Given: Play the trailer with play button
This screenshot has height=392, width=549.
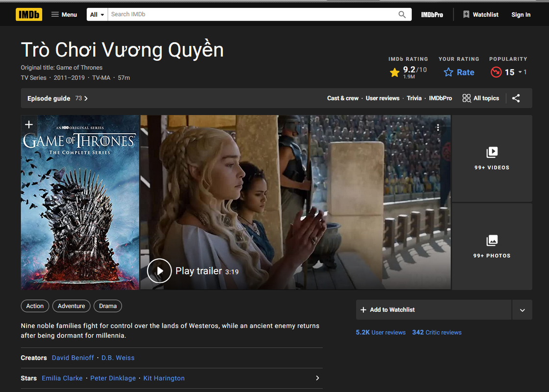Looking at the screenshot, I should click(x=159, y=271).
